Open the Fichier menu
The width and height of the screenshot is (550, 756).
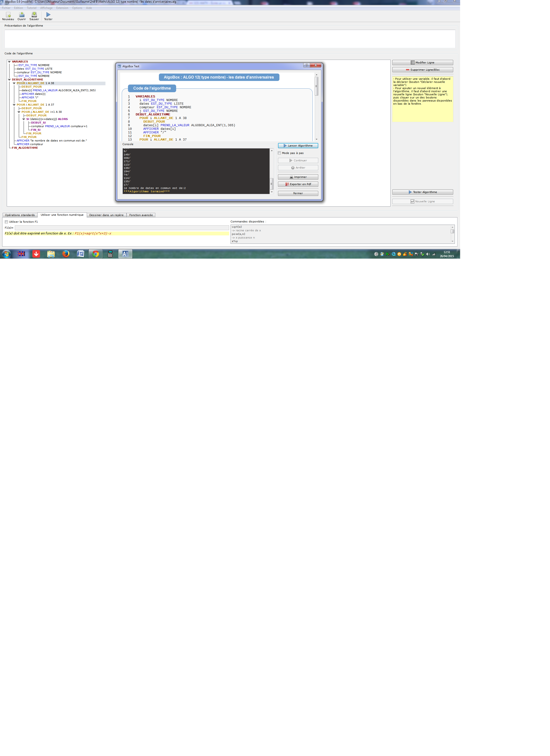click(x=6, y=8)
